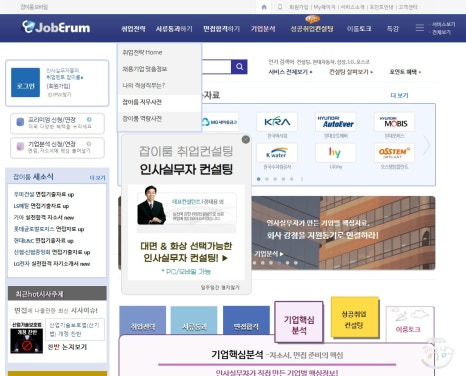
Task: Click the hy company logo
Action: 336,153
